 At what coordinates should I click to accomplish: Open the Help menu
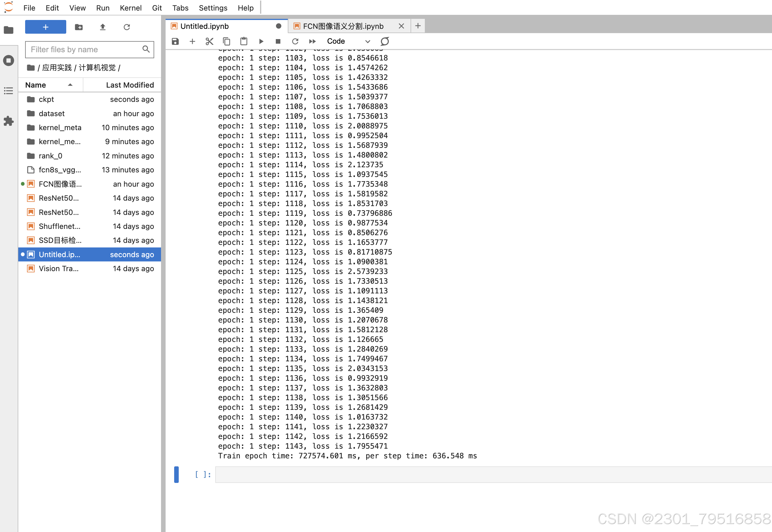[x=246, y=8]
